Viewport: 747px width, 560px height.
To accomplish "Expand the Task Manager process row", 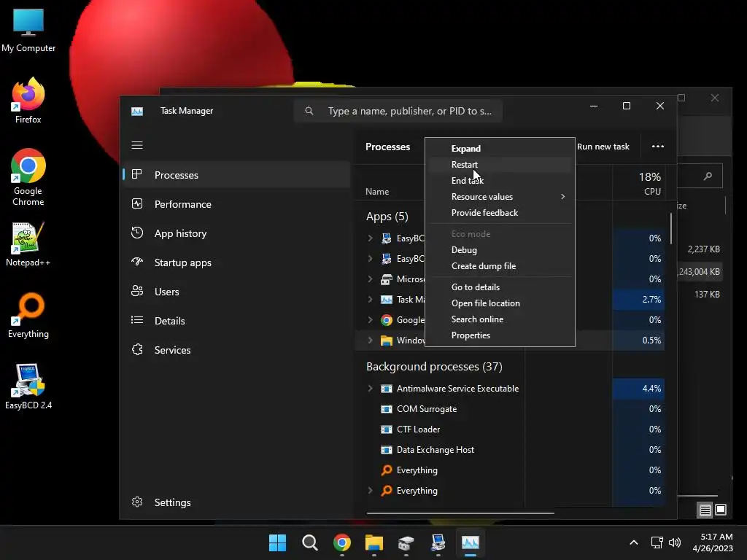I will [x=370, y=300].
